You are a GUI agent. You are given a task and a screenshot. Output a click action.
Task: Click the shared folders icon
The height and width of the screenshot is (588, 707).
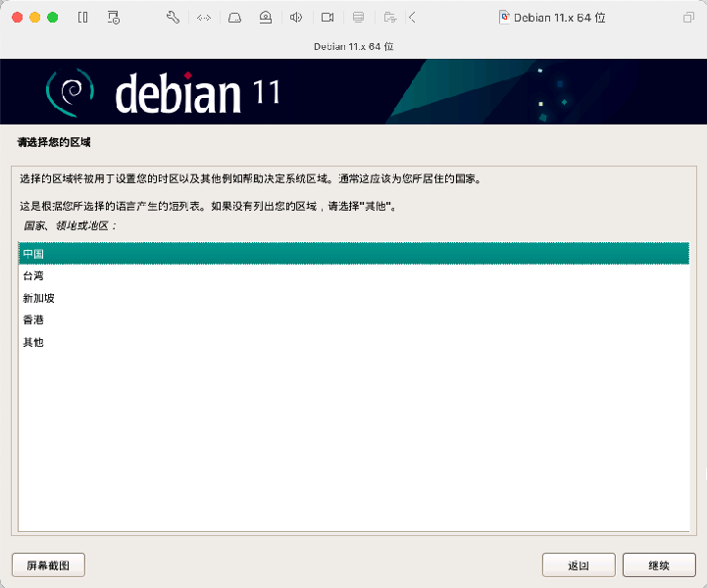pos(390,18)
